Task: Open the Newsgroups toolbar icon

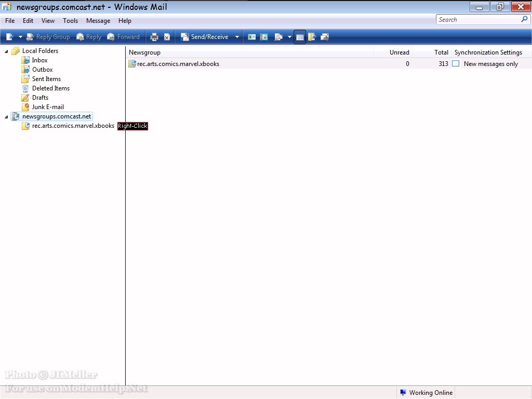Action: 312,37
